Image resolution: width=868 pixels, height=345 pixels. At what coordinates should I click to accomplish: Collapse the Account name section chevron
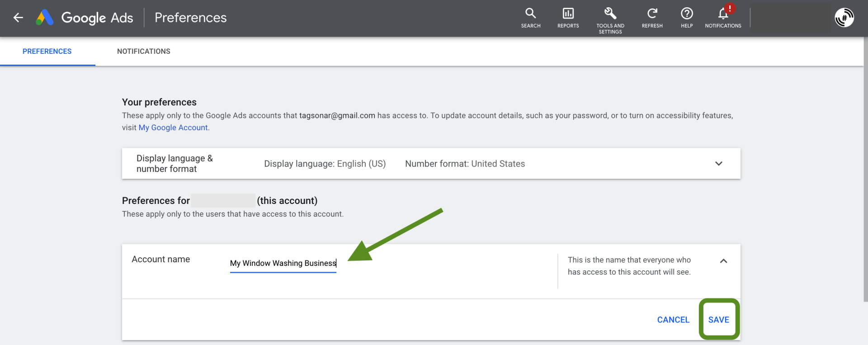pos(723,261)
